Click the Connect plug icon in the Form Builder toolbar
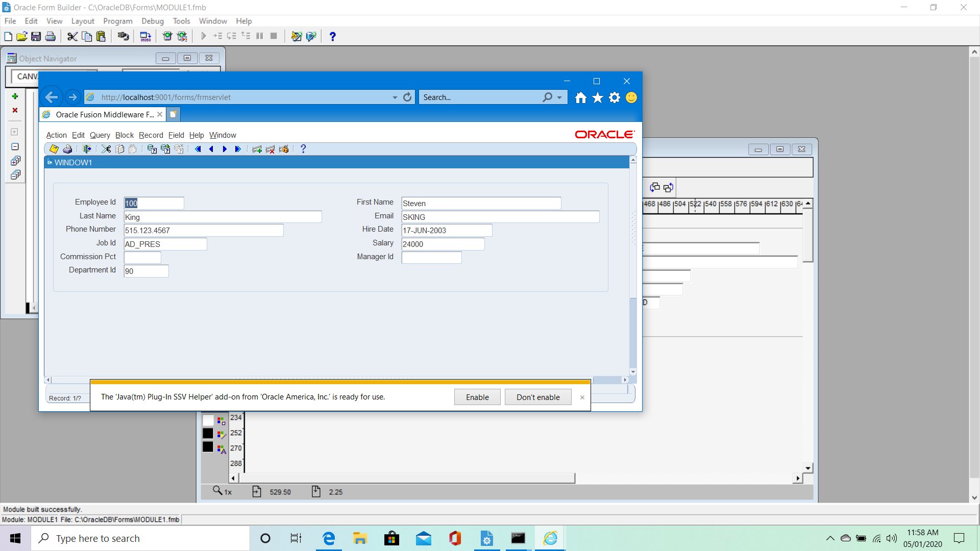980x551 pixels. 123,36
